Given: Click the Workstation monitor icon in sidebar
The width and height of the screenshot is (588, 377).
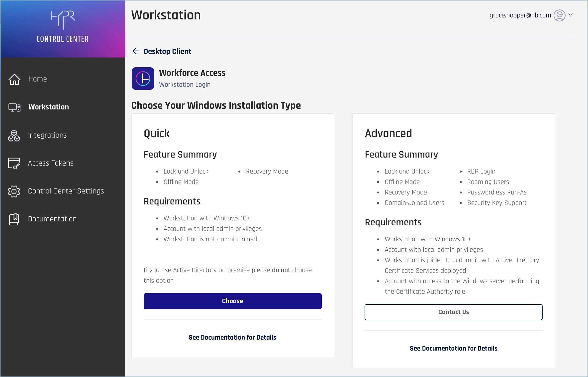Looking at the screenshot, I should (x=14, y=107).
